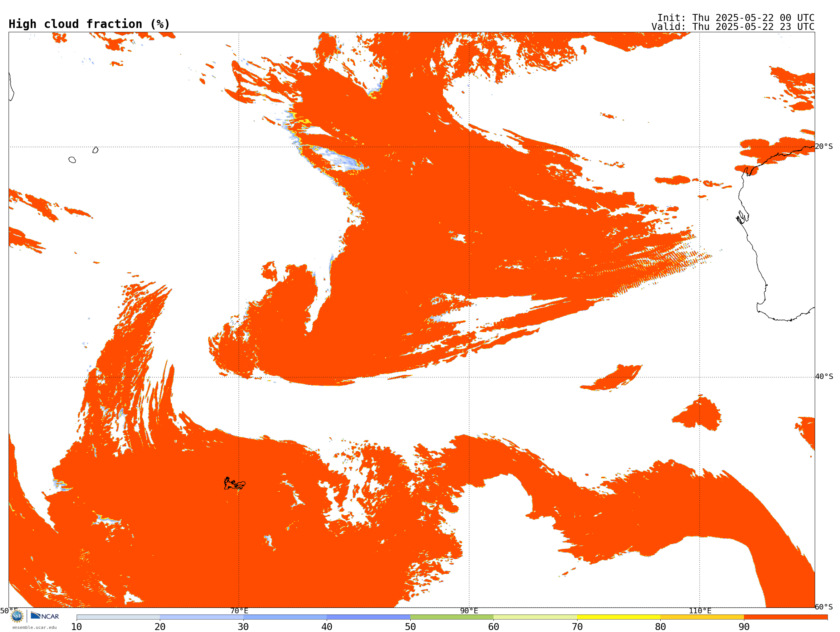Pick the 40-50 periwinkle colorbar segment
Viewport: 840px width, 632px height.
[368, 617]
